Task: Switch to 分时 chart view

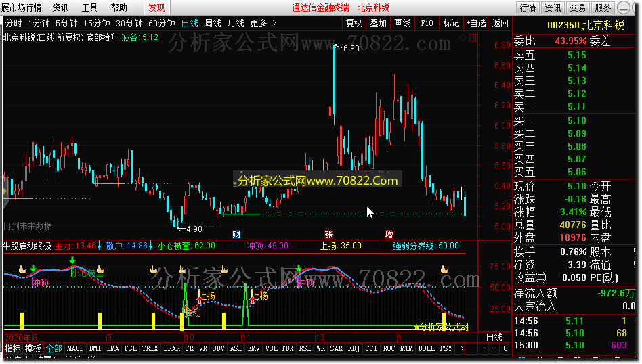Action: click(x=14, y=23)
